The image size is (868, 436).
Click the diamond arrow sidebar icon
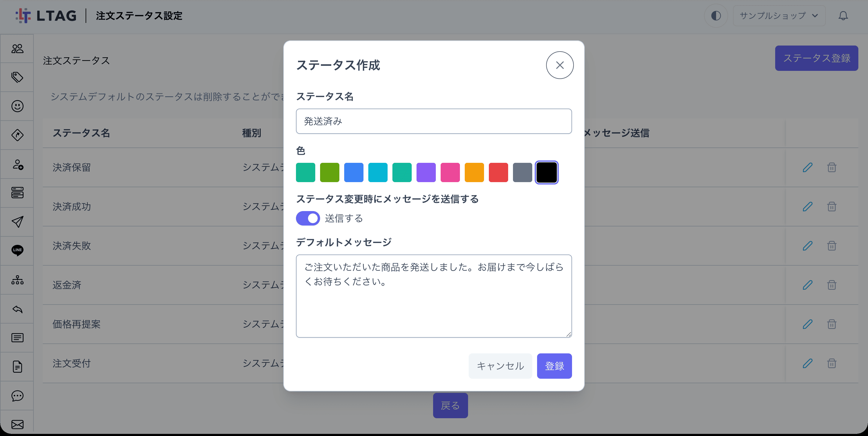click(17, 135)
